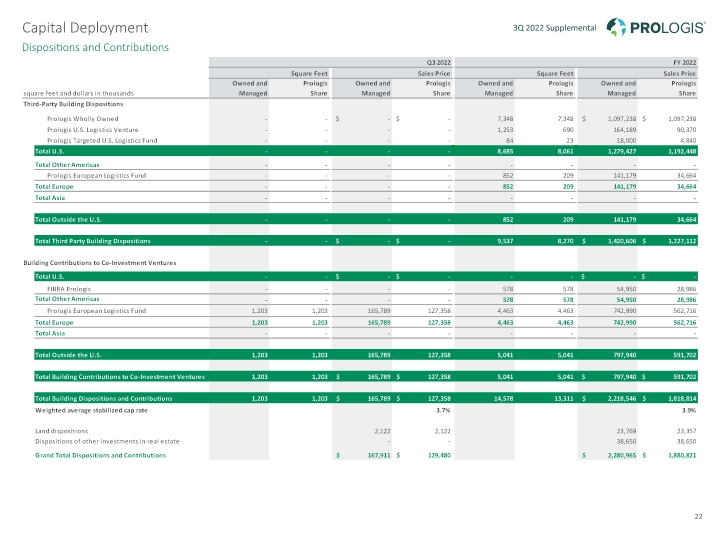Select 'Prologis Targeted U.S. Logistics Fund' label
Image resolution: width=720 pixels, height=540 pixels.
[x=102, y=141]
